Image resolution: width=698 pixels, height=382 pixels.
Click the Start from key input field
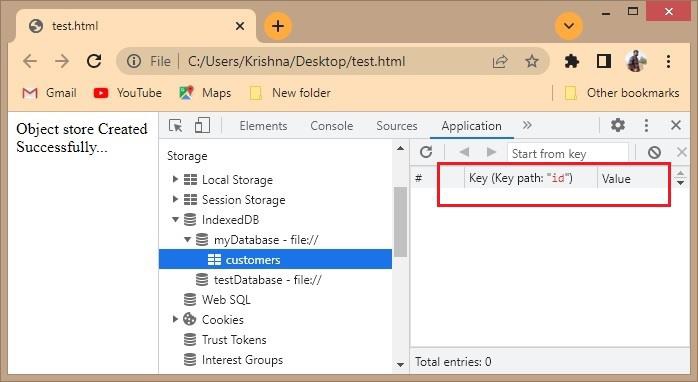(x=568, y=153)
